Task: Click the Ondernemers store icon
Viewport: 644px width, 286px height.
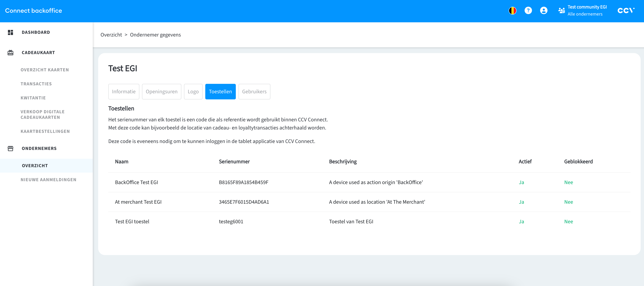Action: point(10,149)
